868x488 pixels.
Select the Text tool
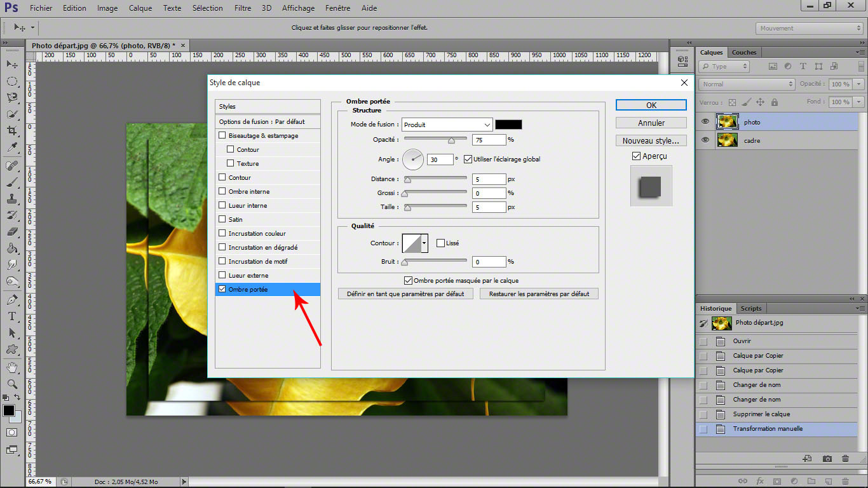12,316
